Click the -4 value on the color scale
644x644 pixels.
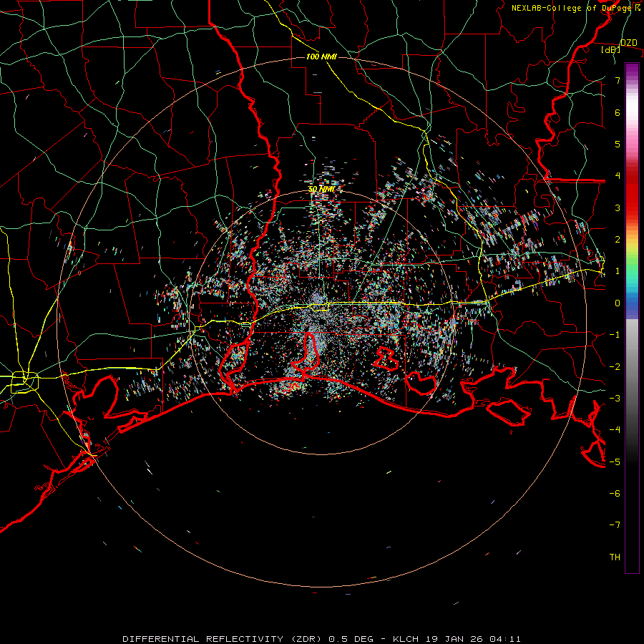pyautogui.click(x=615, y=430)
